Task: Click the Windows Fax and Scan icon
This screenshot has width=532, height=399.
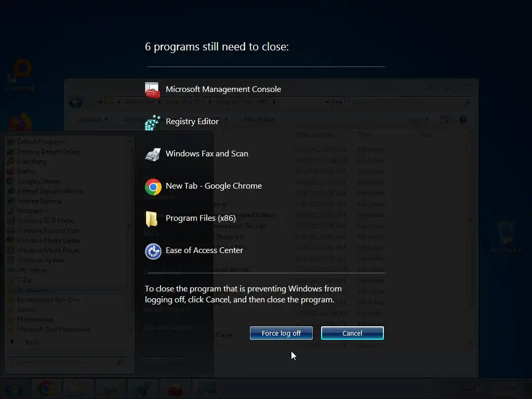Action: pyautogui.click(x=153, y=154)
